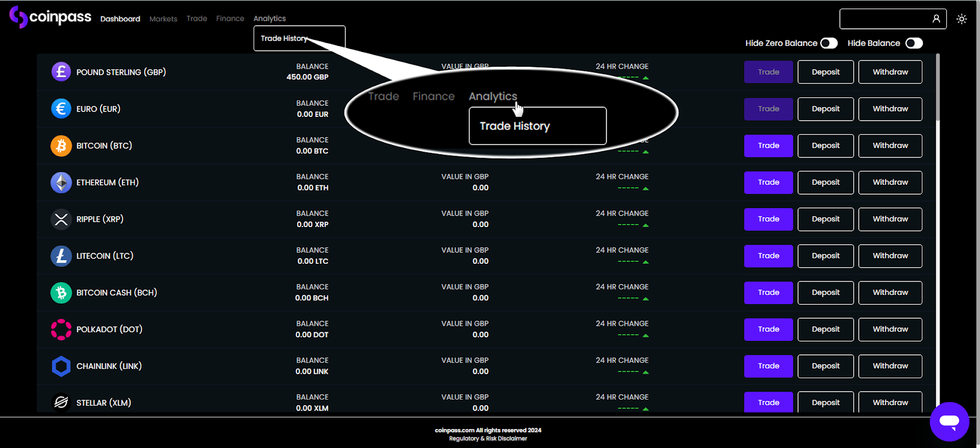This screenshot has width=980, height=448.
Task: Withdraw Polkadot (DOT)
Action: tap(890, 329)
